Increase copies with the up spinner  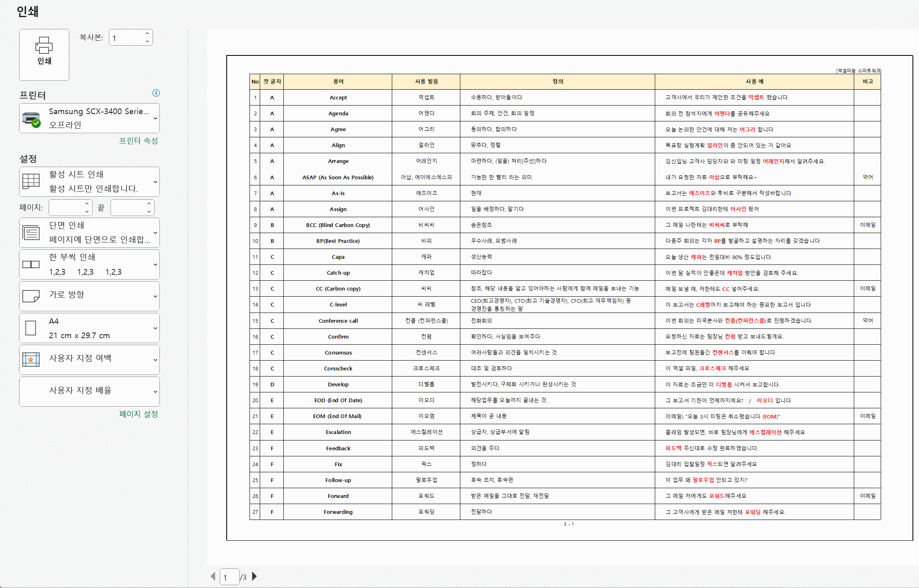pyautogui.click(x=147, y=33)
